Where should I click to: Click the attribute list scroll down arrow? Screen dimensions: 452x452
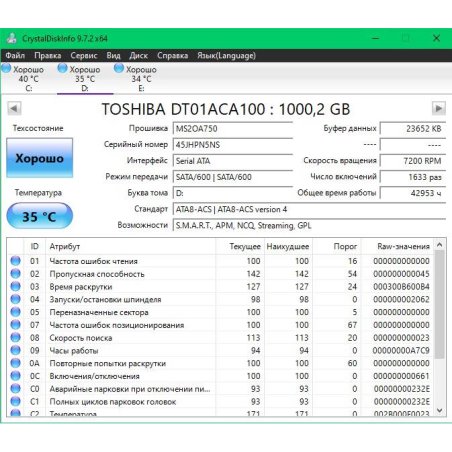pyautogui.click(x=440, y=410)
